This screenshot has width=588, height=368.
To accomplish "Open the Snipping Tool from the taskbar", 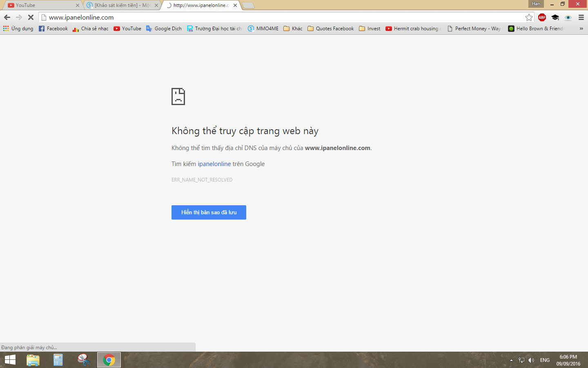I will [84, 360].
